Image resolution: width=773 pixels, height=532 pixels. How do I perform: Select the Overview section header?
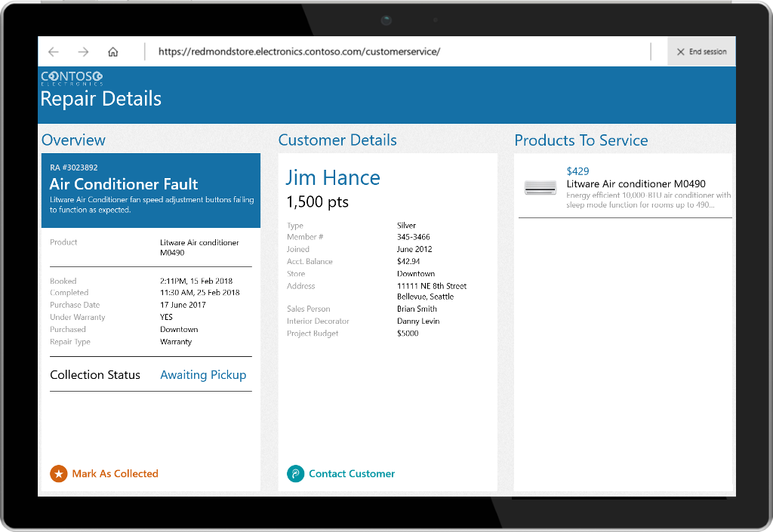(x=73, y=140)
